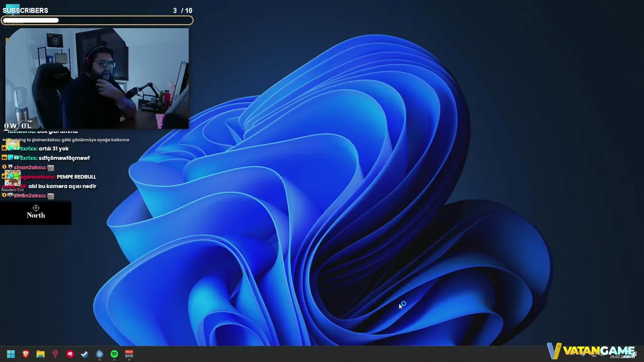Click the subscribers goal progress bar
The height and width of the screenshot is (362, 644).
tap(97, 21)
